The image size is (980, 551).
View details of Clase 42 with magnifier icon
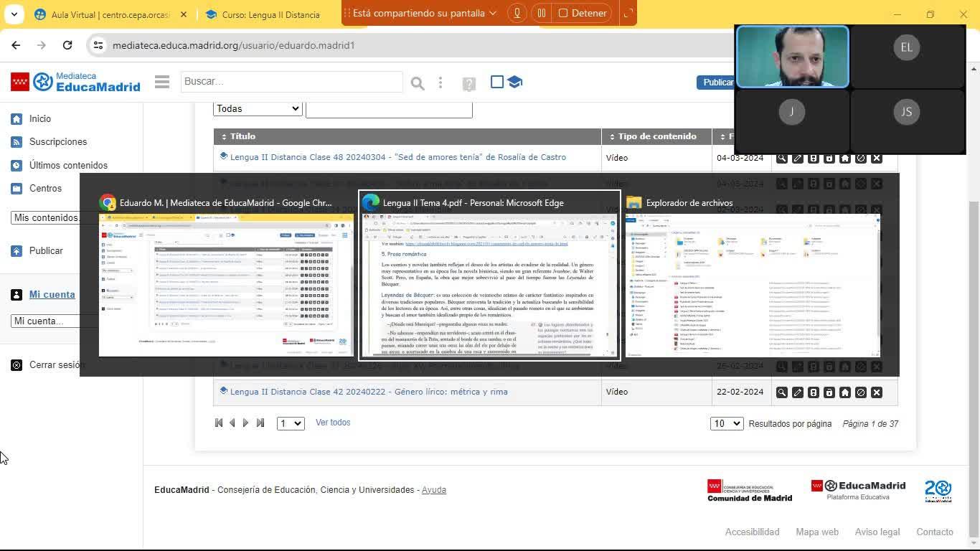[782, 392]
